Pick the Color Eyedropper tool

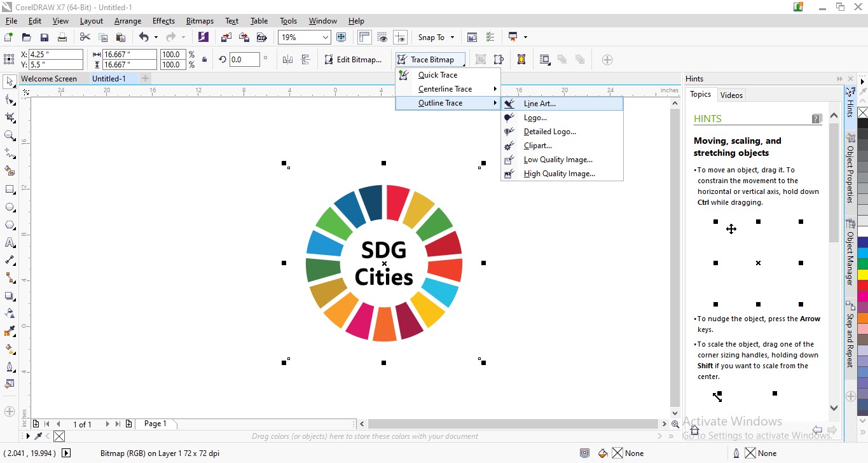[x=10, y=331]
